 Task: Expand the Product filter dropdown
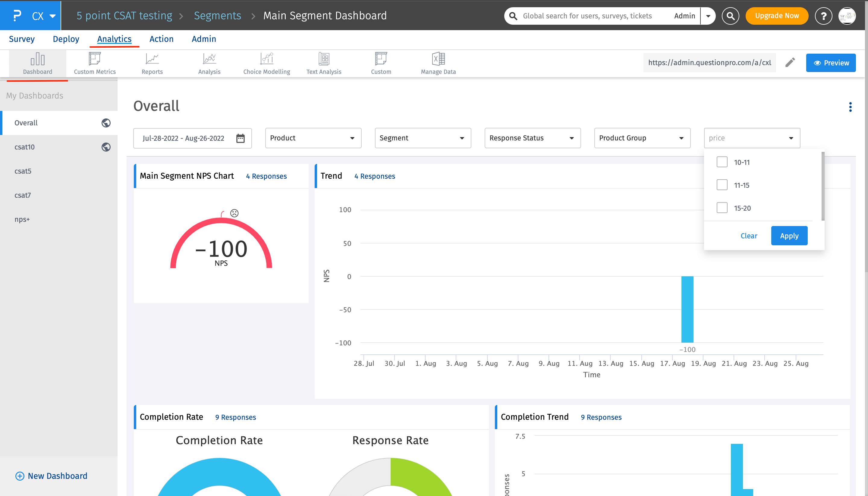(313, 138)
